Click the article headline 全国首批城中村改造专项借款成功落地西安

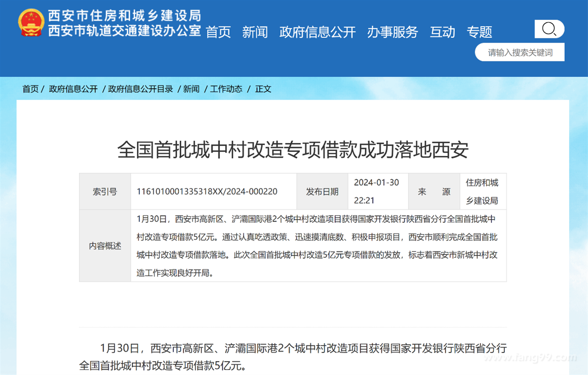293,150
